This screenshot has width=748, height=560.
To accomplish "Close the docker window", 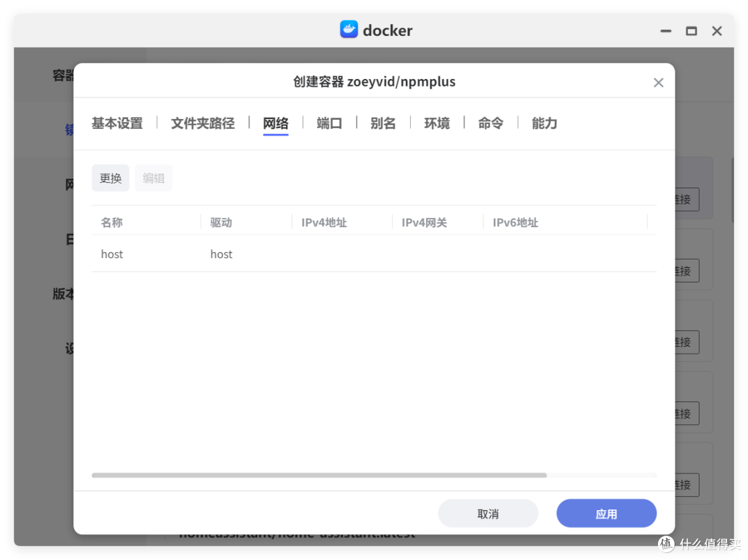I will point(717,31).
